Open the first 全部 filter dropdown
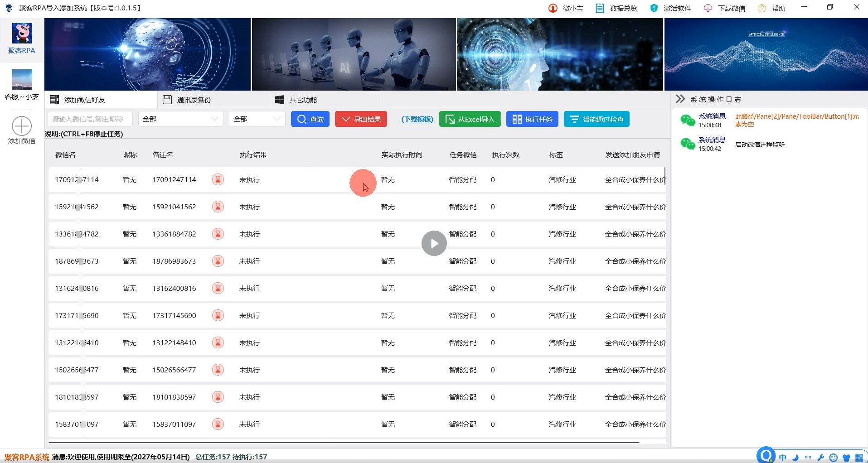This screenshot has width=868, height=463. pyautogui.click(x=180, y=119)
